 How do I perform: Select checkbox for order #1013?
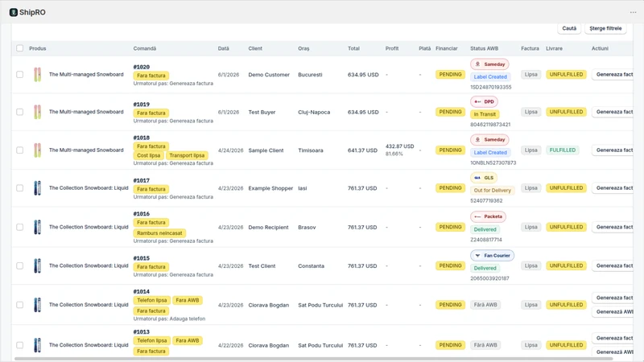tap(19, 345)
